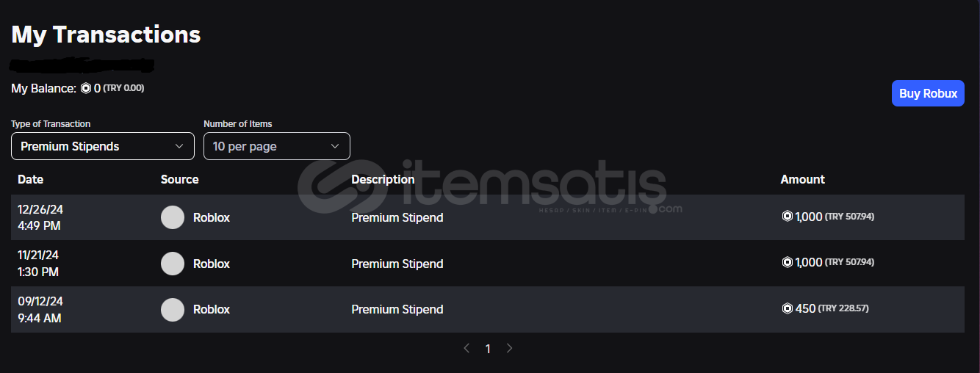Viewport: 980px width, 373px height.
Task: Click the chevron on 10 per page selector
Action: (335, 146)
